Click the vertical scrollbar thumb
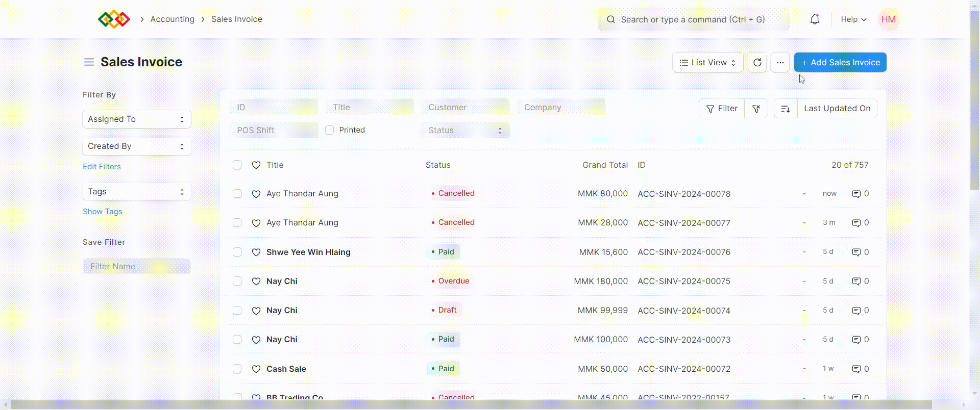Screen dimensions: 980x410 (974, 99)
